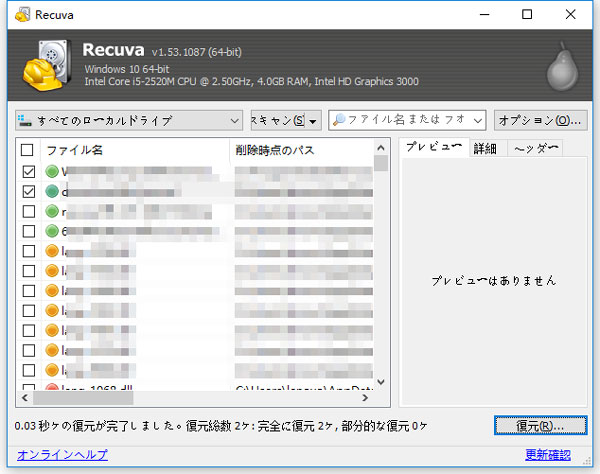
Task: Click the horizontal scroll left arrow
Action: (25, 398)
